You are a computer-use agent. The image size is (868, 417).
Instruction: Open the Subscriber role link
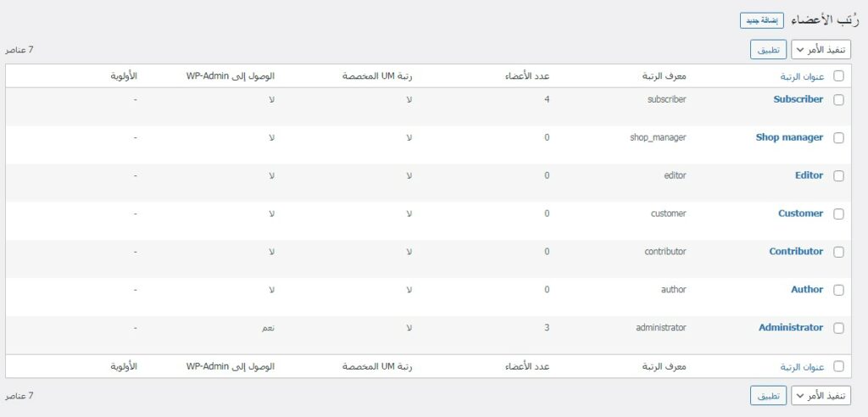click(798, 99)
